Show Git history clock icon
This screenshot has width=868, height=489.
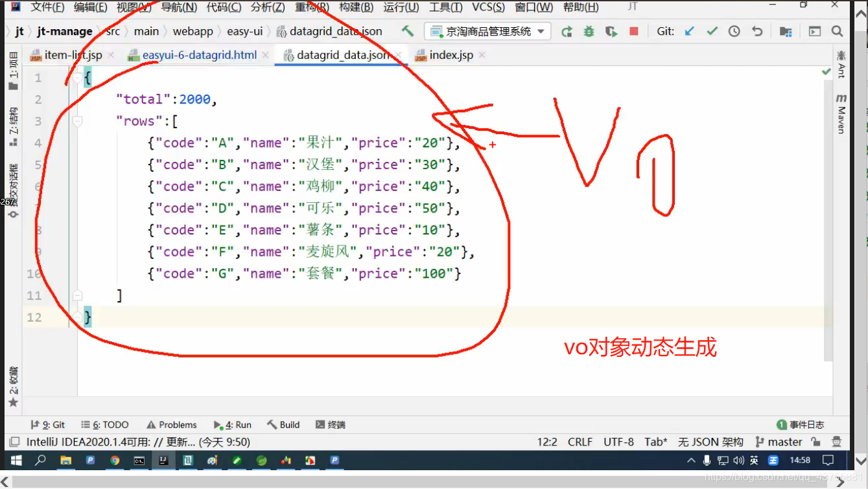(734, 31)
